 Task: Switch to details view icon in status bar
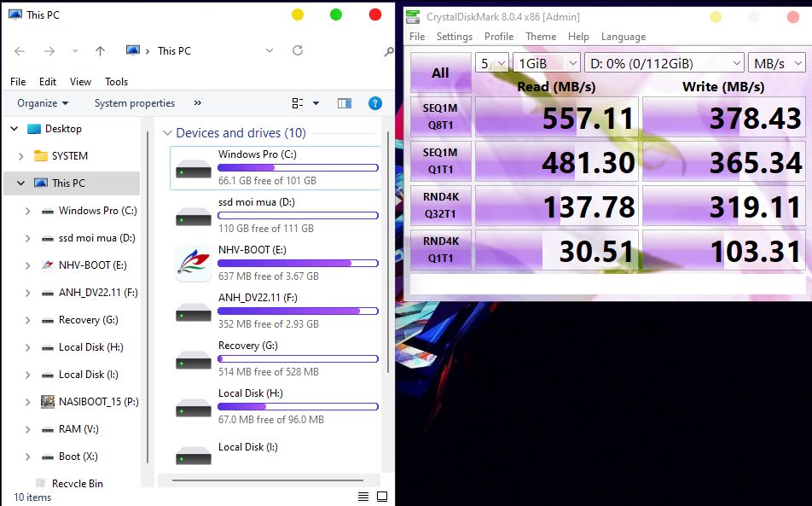[x=363, y=497]
